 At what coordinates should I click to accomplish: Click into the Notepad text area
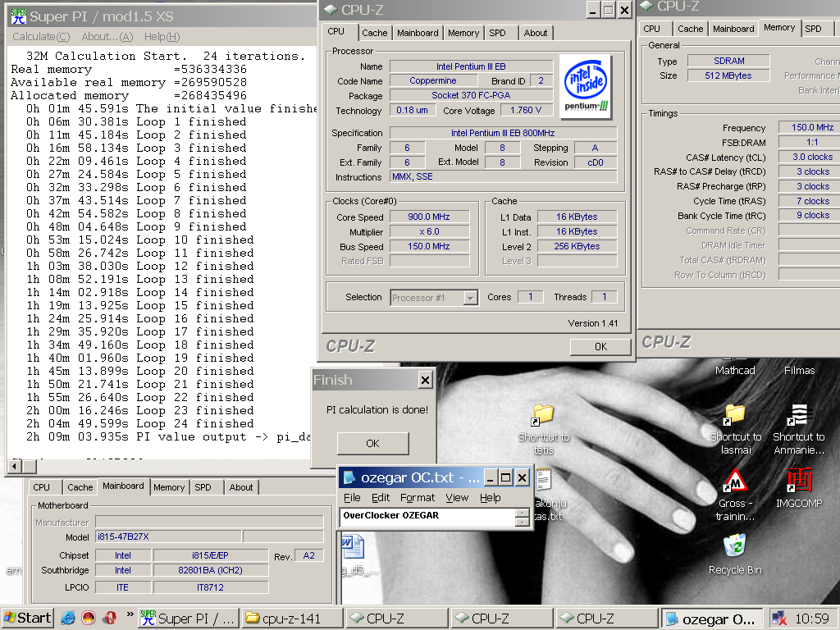point(427,518)
